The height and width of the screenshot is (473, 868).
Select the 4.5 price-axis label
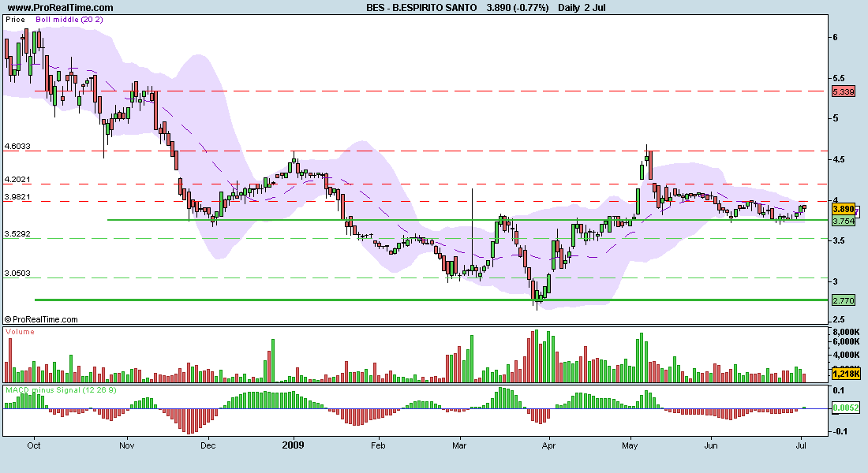[x=839, y=159]
